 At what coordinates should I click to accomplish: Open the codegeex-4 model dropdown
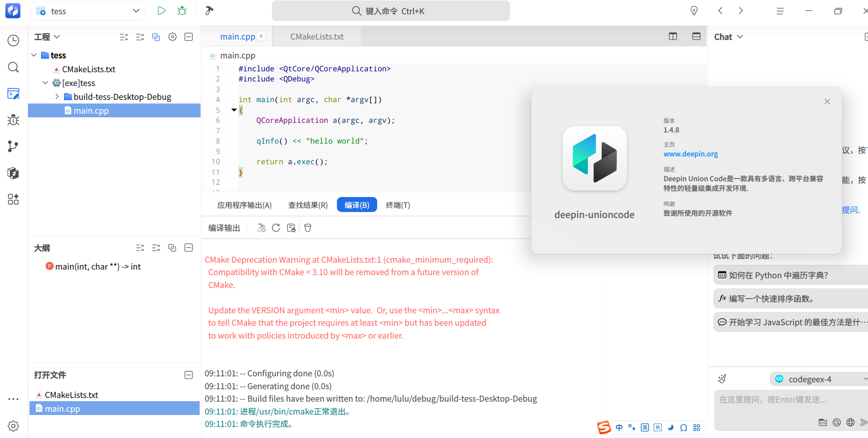pyautogui.click(x=819, y=379)
